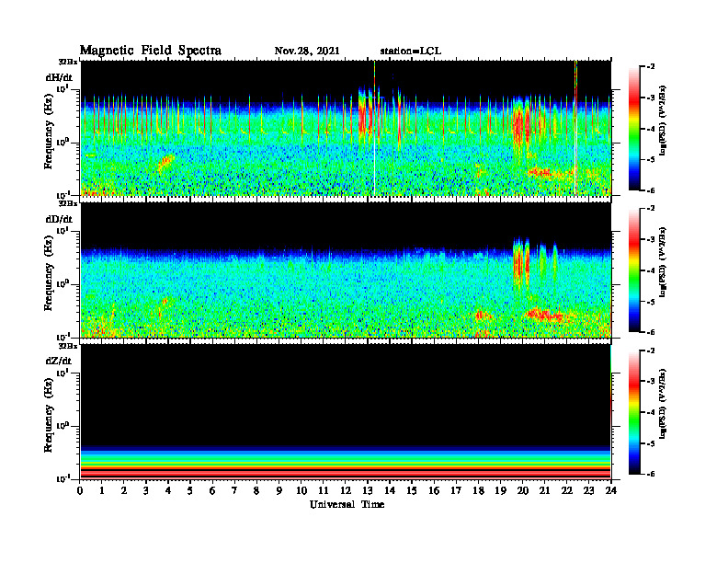Click hour 18 on the time axis
The image size is (728, 563).
pyautogui.click(x=478, y=491)
